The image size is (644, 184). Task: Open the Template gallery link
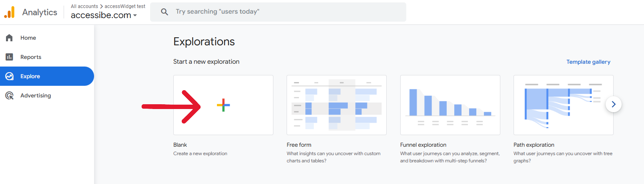pyautogui.click(x=588, y=62)
